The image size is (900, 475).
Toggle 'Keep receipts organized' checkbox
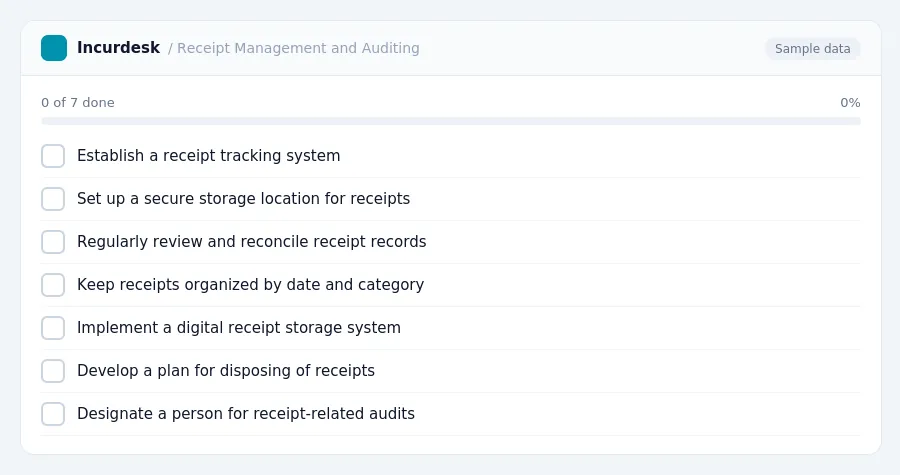pyautogui.click(x=53, y=285)
